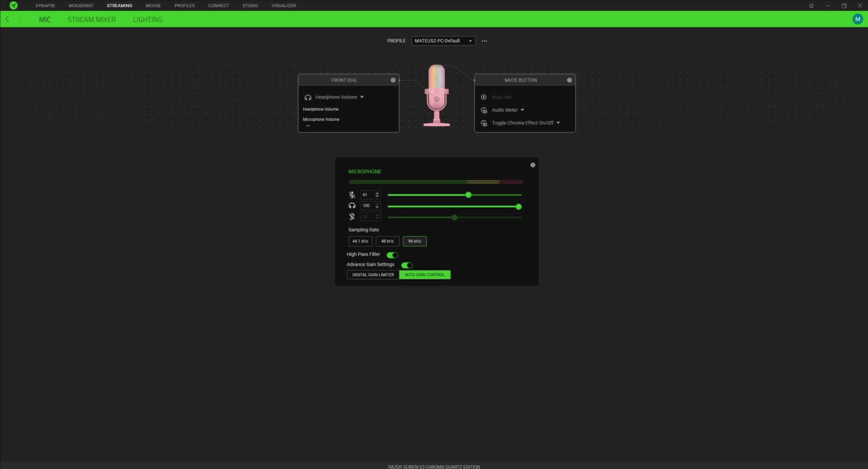Click the headphone icon beside the 100 field

point(352,206)
